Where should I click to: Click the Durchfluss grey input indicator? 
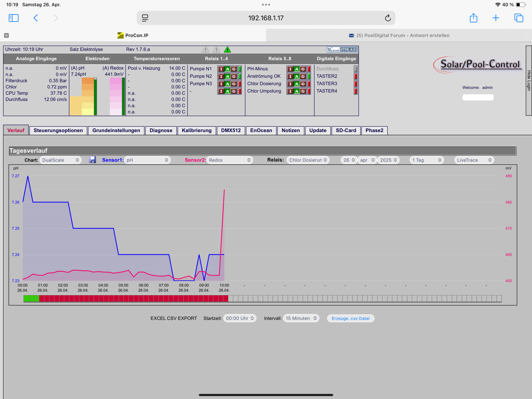coord(356,69)
